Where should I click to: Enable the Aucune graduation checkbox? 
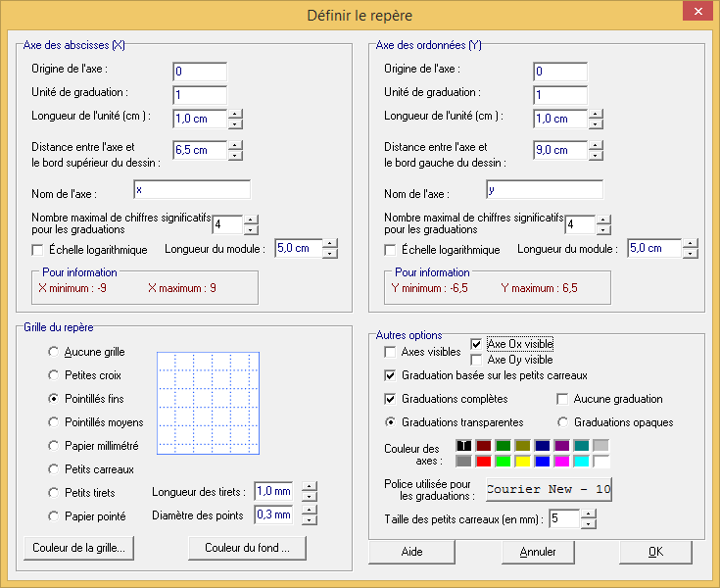click(x=563, y=399)
